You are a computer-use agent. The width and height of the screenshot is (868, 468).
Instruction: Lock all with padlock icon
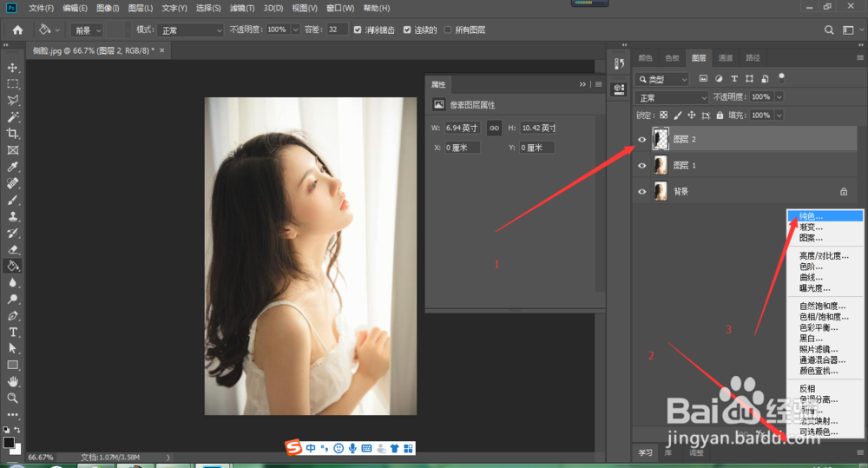(720, 115)
